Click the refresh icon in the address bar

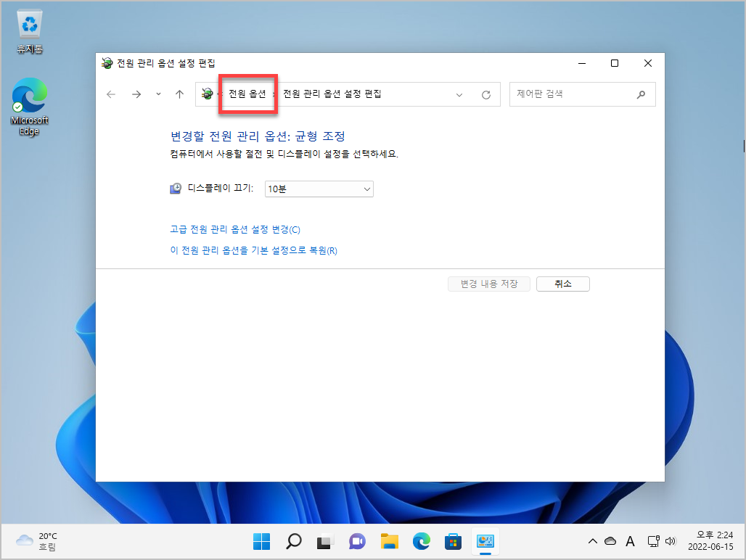[x=486, y=94]
